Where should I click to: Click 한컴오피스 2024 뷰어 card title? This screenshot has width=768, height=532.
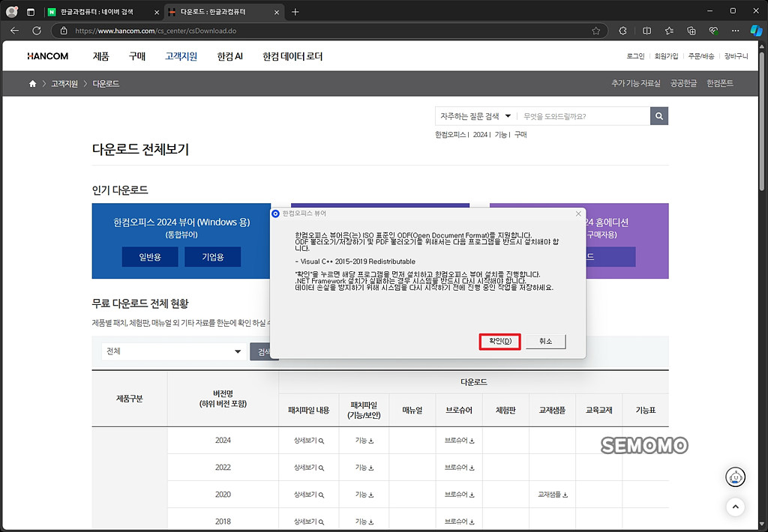181,223
